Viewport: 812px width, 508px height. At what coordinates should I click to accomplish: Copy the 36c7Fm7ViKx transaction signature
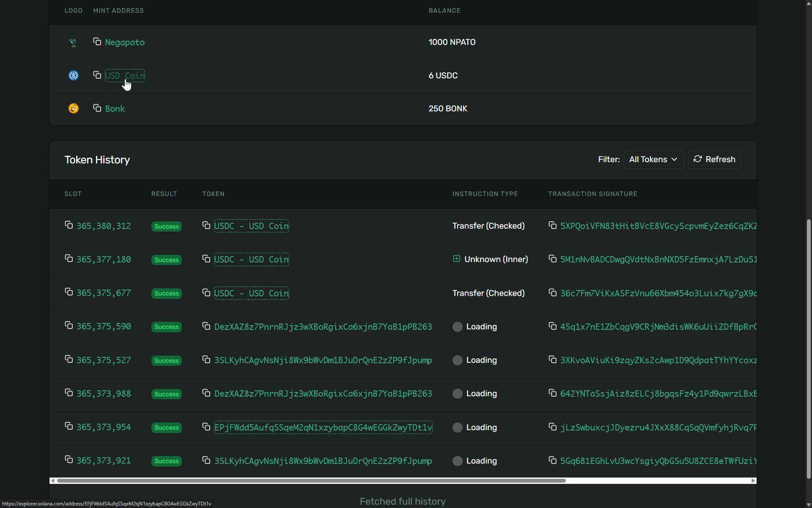click(552, 293)
